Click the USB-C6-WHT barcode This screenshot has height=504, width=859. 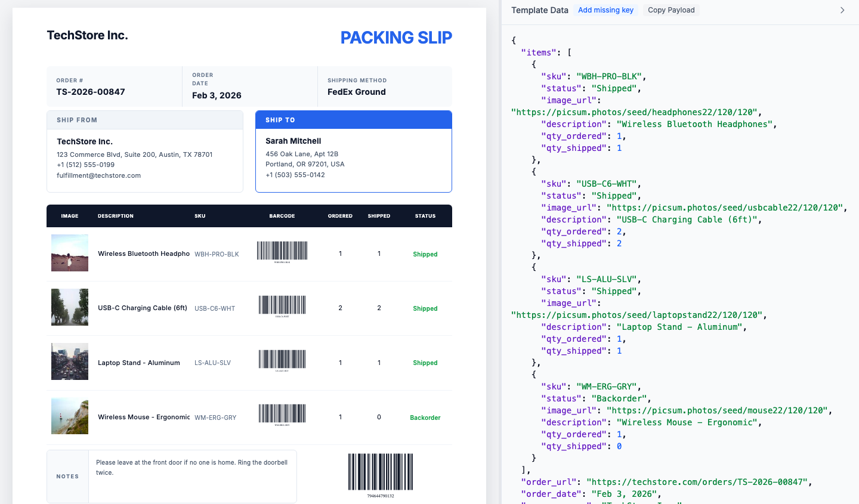click(x=282, y=305)
